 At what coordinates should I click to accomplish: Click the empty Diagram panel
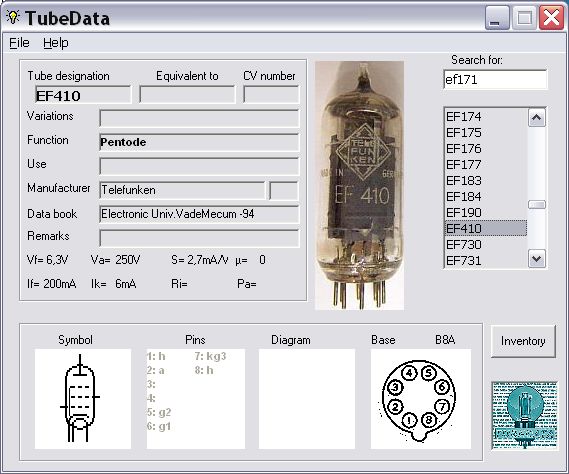tap(307, 399)
